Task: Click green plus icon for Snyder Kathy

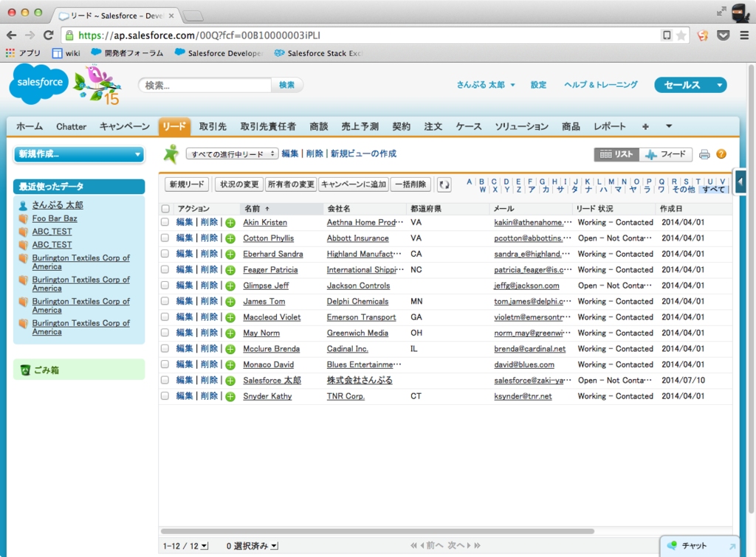Action: [230, 397]
